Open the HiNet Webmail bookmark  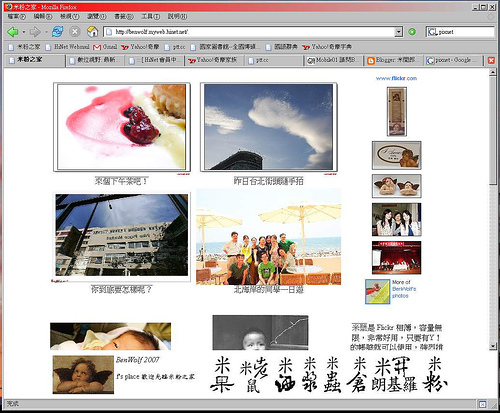[68, 47]
